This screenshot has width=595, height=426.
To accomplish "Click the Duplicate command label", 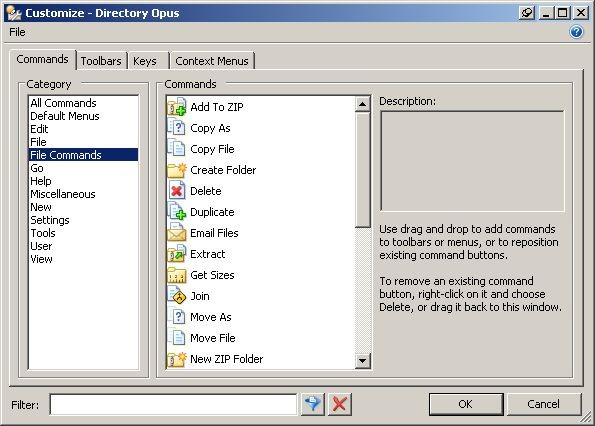I will pyautogui.click(x=212, y=212).
